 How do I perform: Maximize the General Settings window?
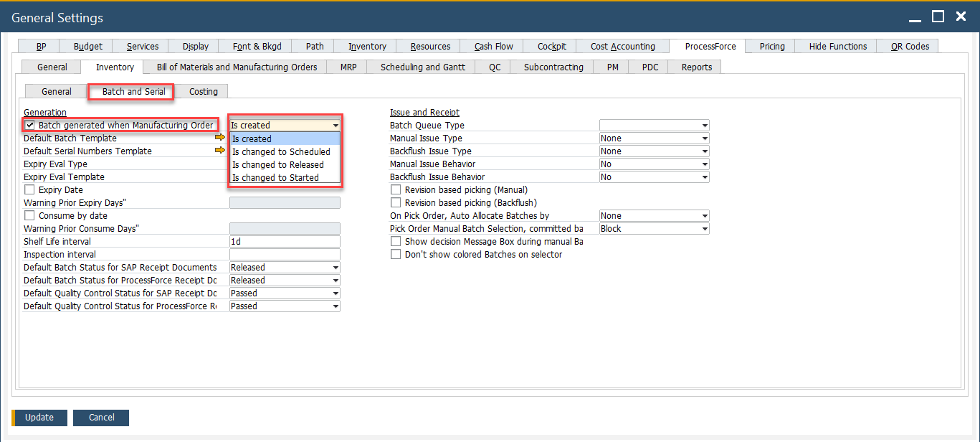938,17
